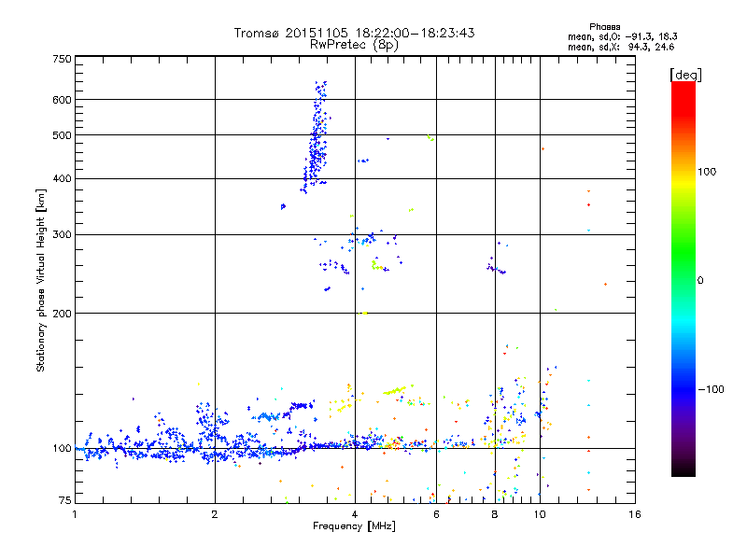Click the 'Phases' header label
Viewport: 747px width, 560px height.
pos(604,27)
